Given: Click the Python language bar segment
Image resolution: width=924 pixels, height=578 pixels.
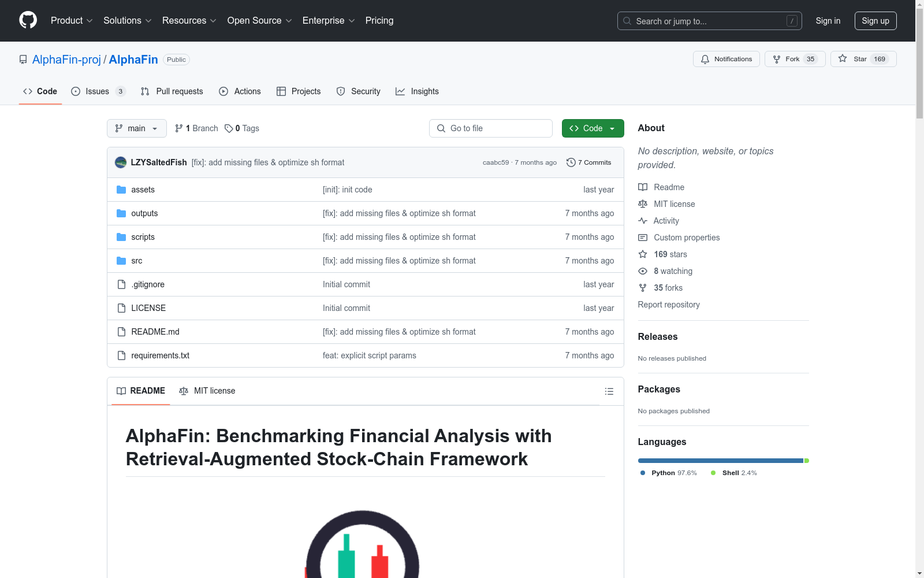Looking at the screenshot, I should point(721,461).
